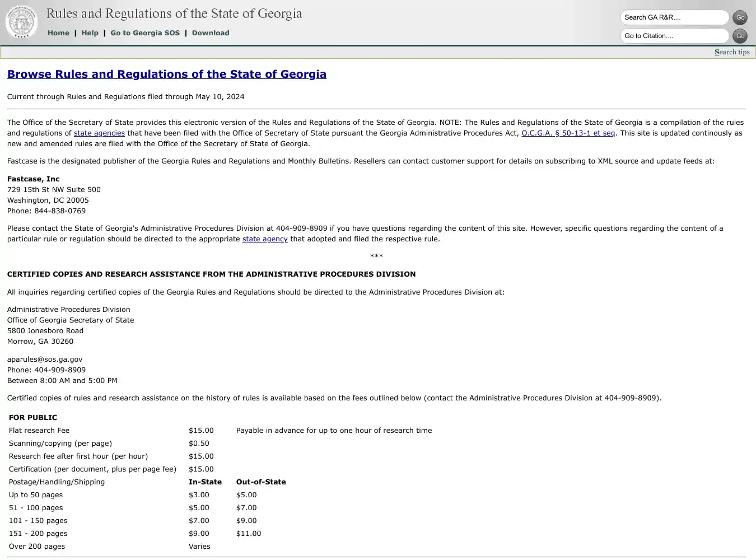
Task: Open the Search tips link
Action: 732,52
